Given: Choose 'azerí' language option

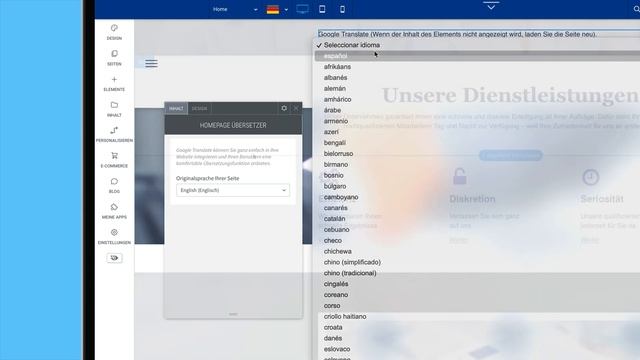Looking at the screenshot, I should click(x=331, y=132).
